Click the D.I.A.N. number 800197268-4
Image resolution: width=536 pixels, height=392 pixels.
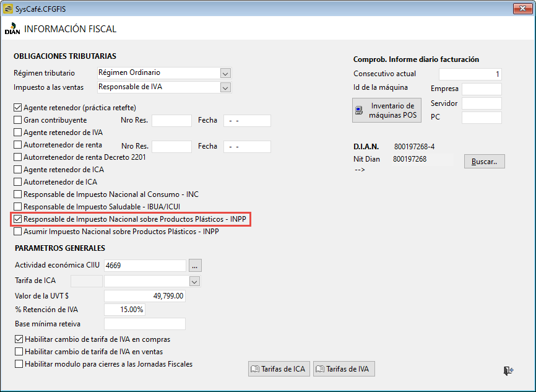coord(414,147)
